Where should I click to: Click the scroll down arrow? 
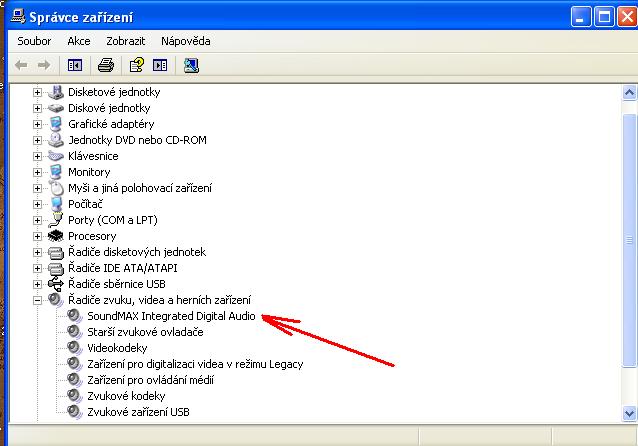coord(629,414)
